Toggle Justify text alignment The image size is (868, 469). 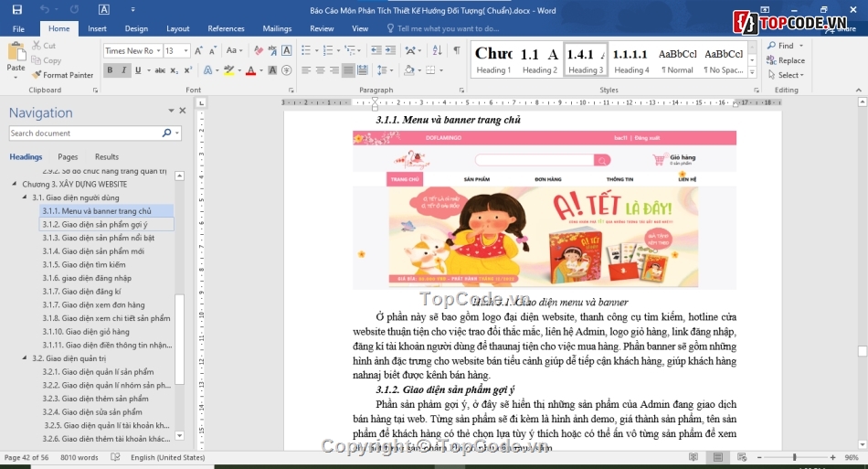[350, 70]
